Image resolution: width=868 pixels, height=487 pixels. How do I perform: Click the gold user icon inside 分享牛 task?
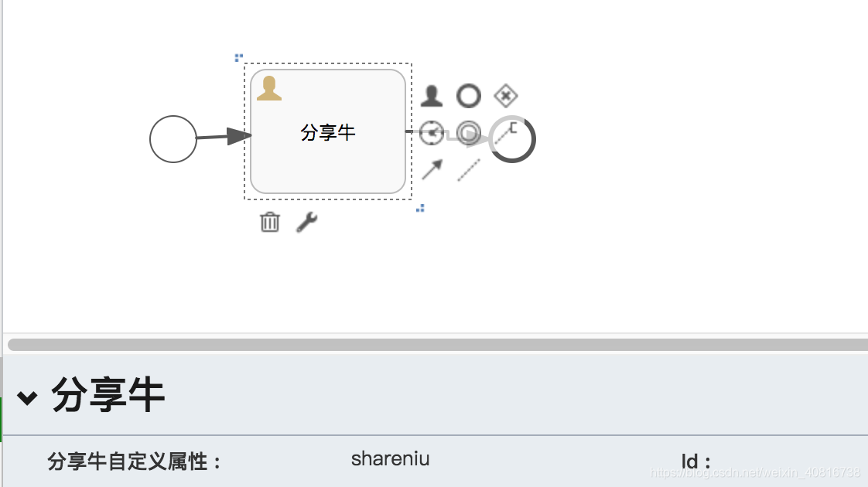270,87
